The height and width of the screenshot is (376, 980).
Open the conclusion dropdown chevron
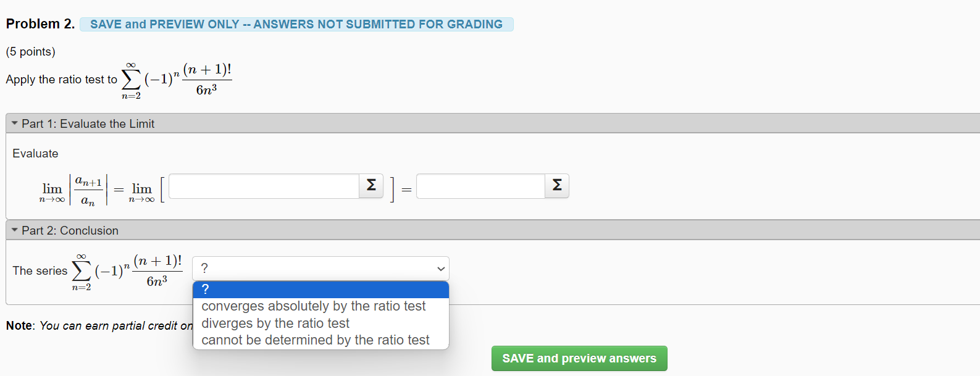tap(440, 268)
